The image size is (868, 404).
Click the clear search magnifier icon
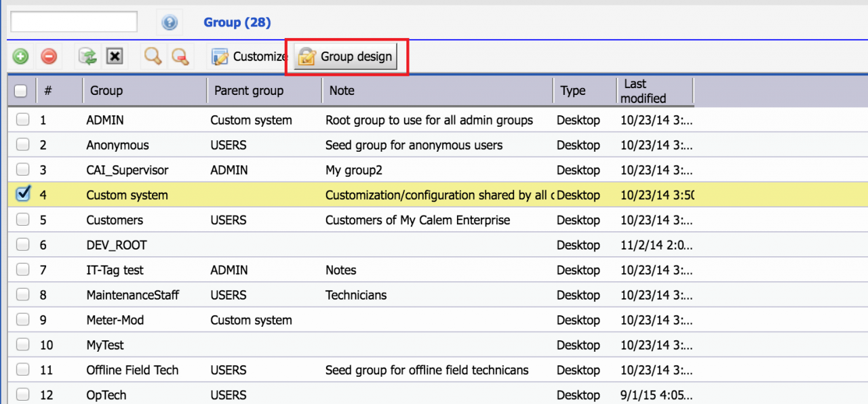coord(180,57)
